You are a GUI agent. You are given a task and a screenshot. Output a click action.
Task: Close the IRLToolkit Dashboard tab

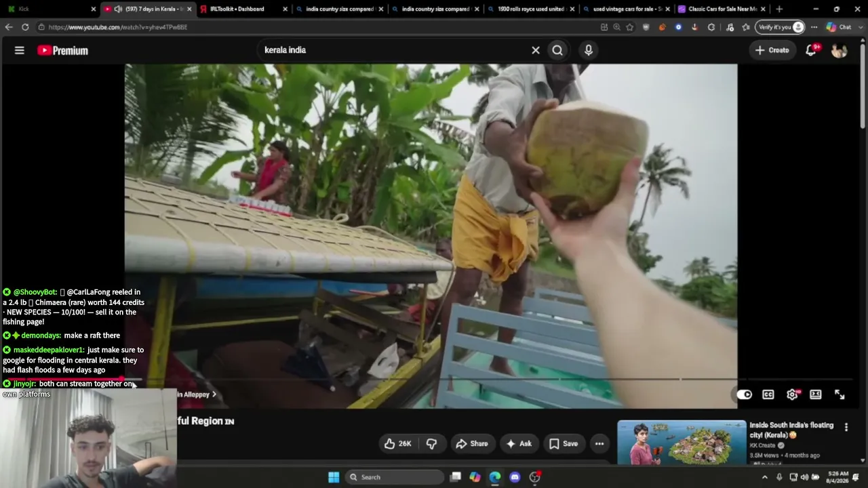pyautogui.click(x=285, y=9)
